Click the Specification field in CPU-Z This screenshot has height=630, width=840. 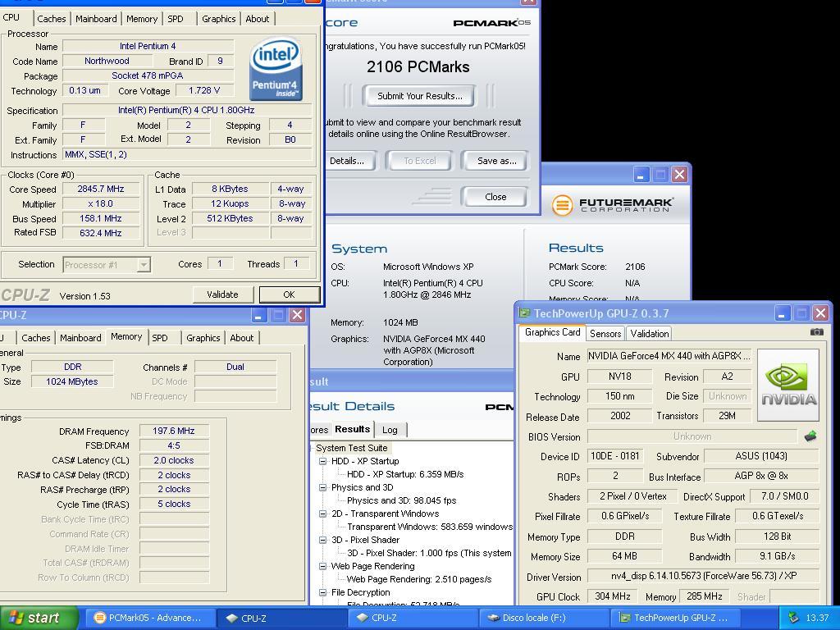coord(187,111)
